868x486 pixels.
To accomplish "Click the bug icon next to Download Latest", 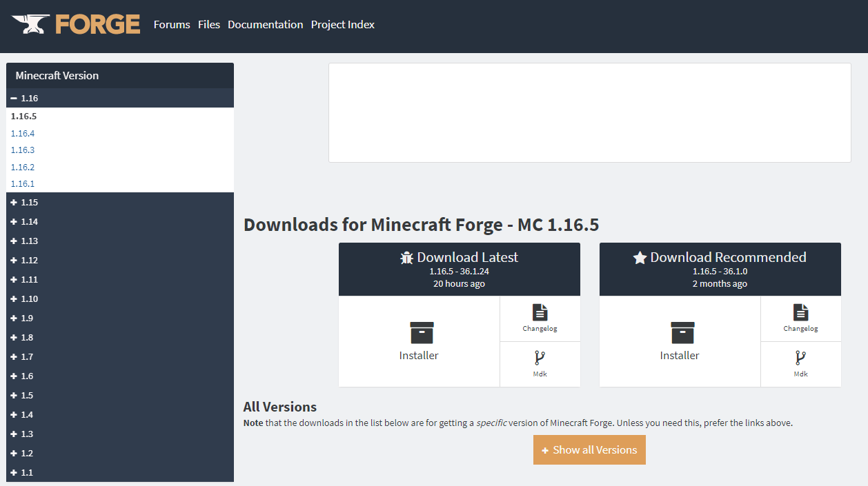I will click(407, 258).
